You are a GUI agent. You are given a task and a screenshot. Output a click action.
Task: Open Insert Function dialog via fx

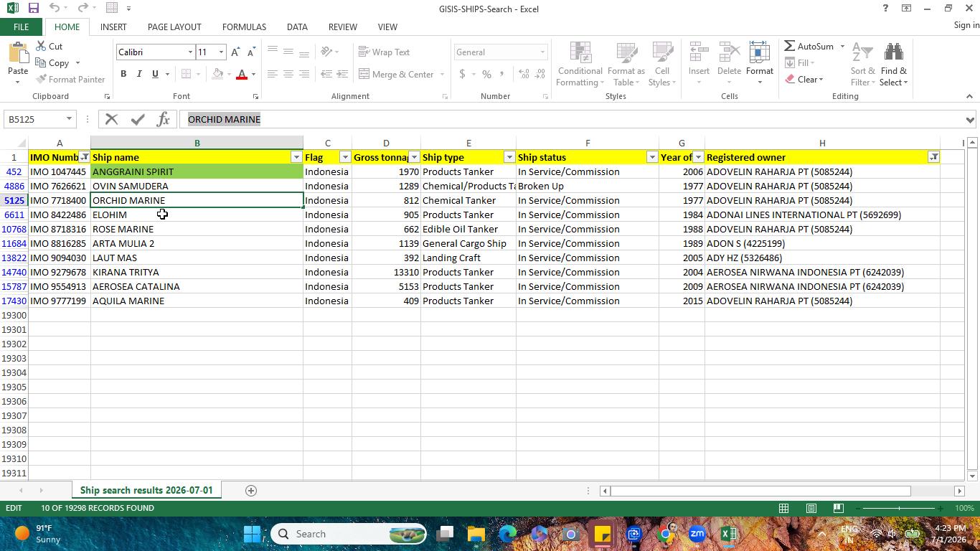(x=163, y=119)
